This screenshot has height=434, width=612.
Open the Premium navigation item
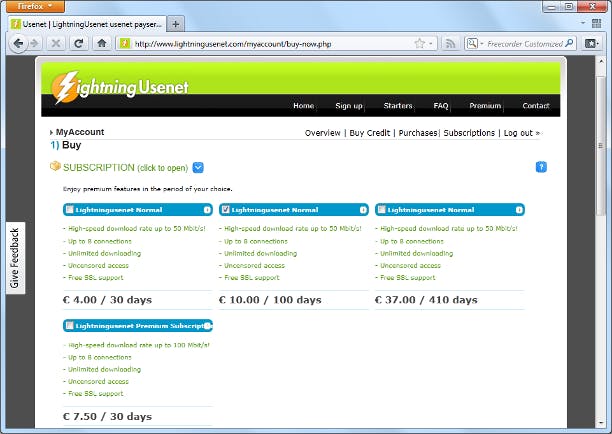pyautogui.click(x=485, y=106)
